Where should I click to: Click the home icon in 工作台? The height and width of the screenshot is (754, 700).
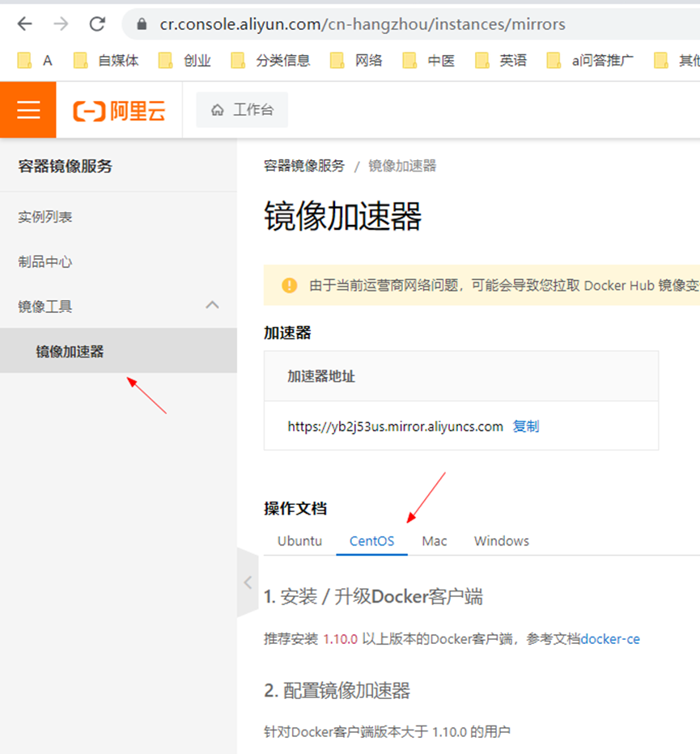point(218,110)
